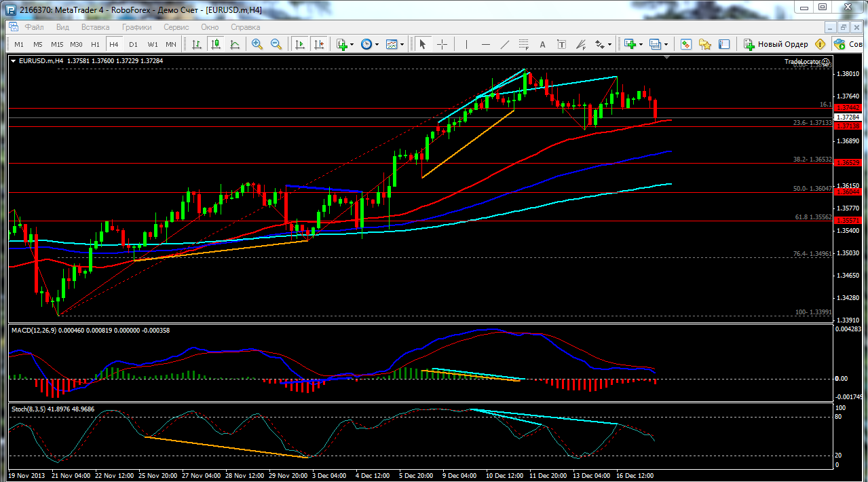Select the candlestick chart icon
This screenshot has width=868, height=482.
pos(216,44)
